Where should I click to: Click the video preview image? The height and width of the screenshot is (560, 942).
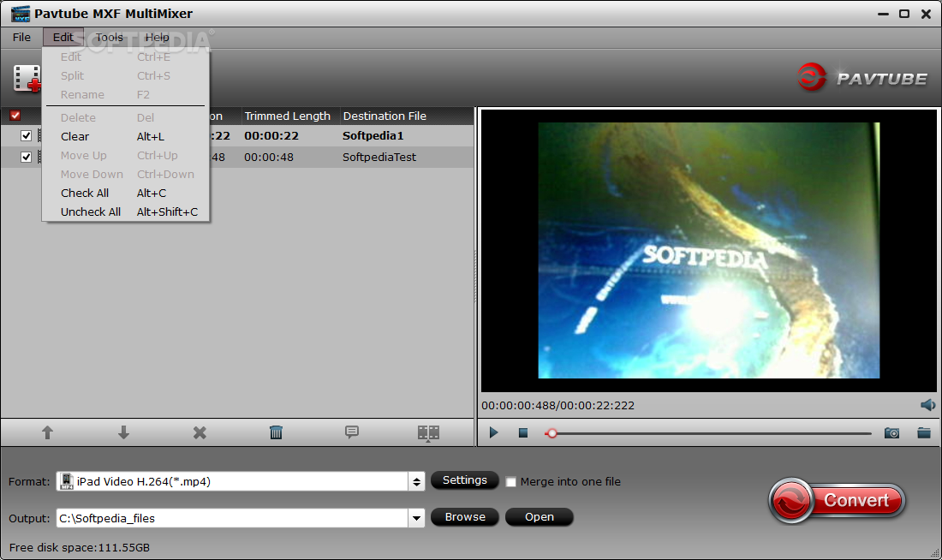(708, 251)
